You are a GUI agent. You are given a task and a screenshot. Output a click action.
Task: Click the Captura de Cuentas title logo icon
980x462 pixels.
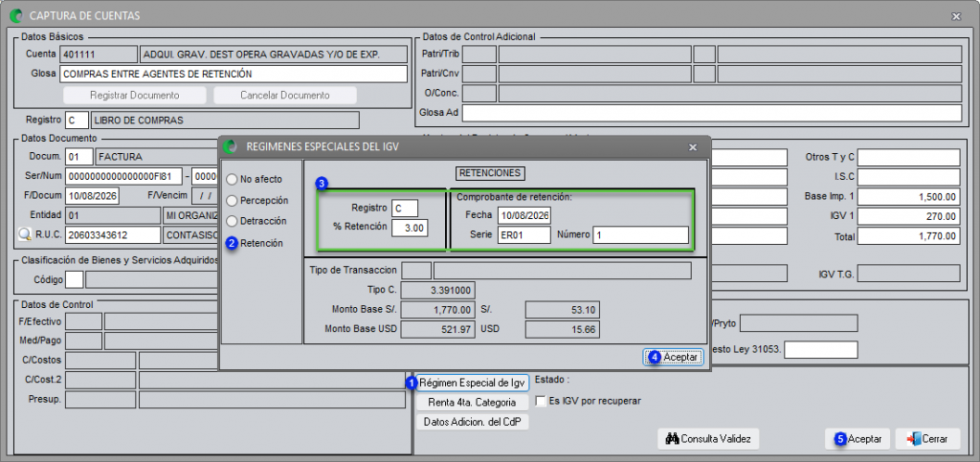(16, 15)
